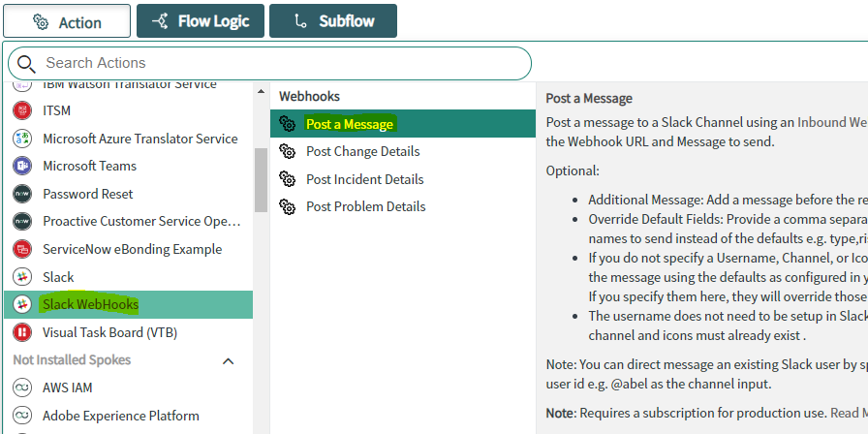Click the Password Reset spoke icon
Viewport: 868px width, 434px height.
22,193
